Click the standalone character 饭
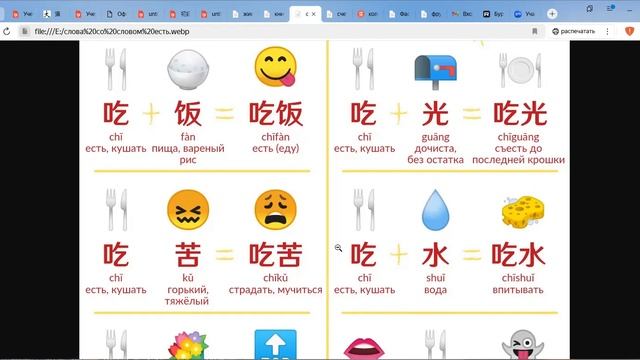640x360 pixels. coord(188,113)
